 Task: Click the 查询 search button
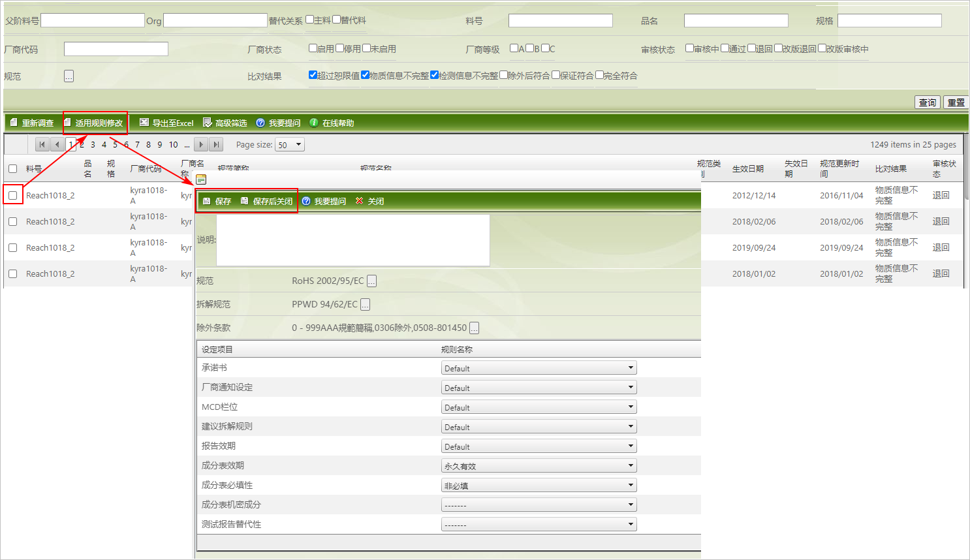[x=928, y=102]
